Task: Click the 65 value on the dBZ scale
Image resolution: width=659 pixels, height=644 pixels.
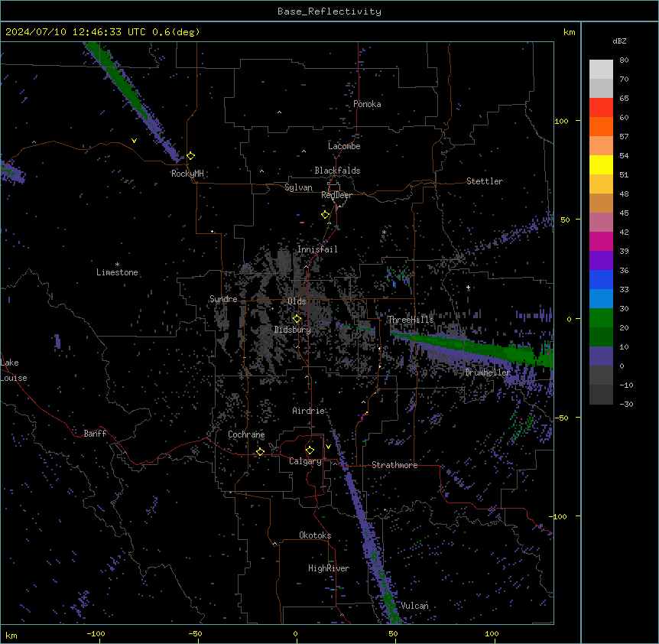Action: coord(624,99)
